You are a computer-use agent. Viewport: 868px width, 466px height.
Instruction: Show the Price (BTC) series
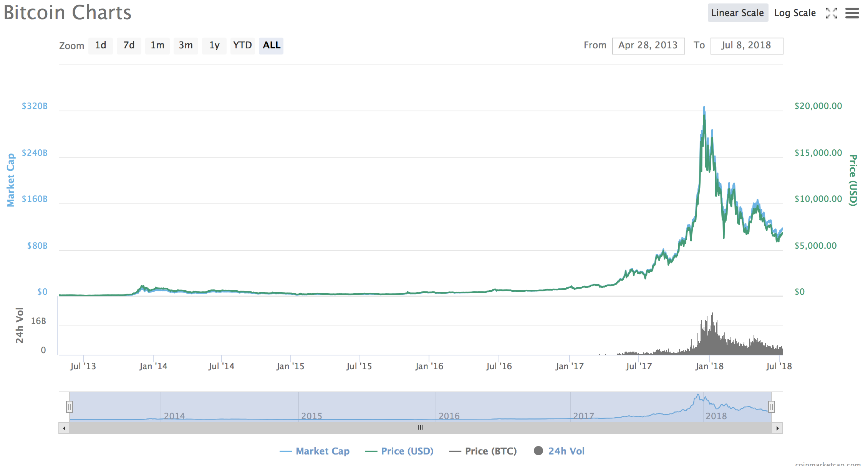(x=483, y=451)
